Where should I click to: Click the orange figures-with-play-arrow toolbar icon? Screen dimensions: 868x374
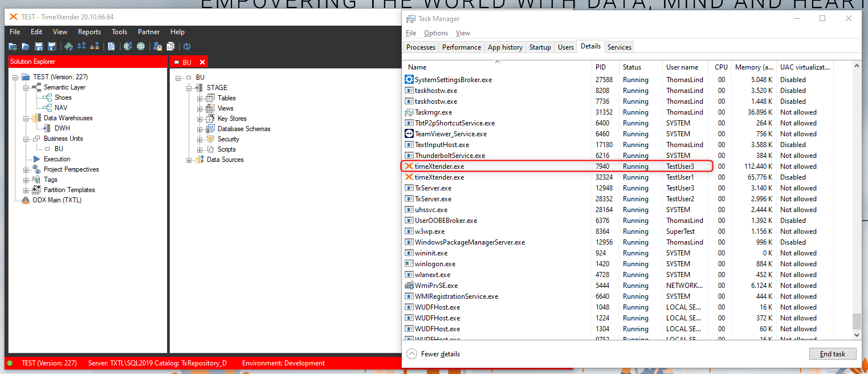(x=95, y=47)
